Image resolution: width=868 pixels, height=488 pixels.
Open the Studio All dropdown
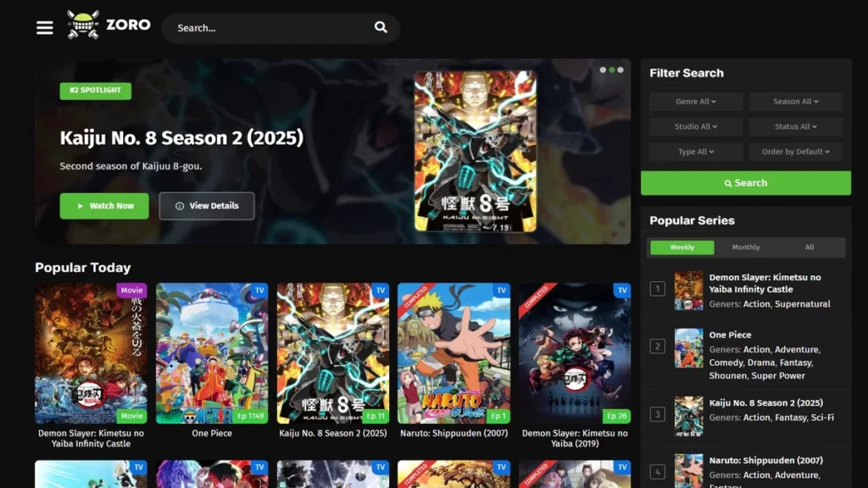tap(695, 126)
